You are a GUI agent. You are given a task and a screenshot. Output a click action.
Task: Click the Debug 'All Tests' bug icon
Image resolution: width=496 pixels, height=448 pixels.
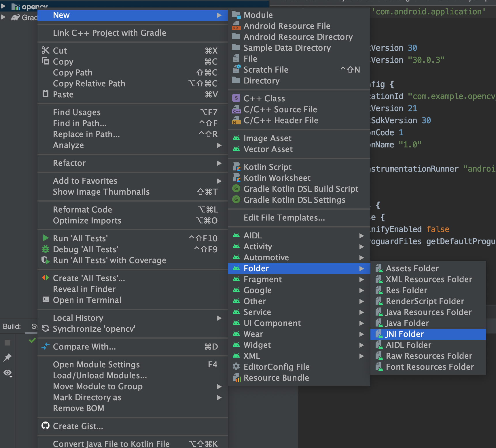point(46,249)
